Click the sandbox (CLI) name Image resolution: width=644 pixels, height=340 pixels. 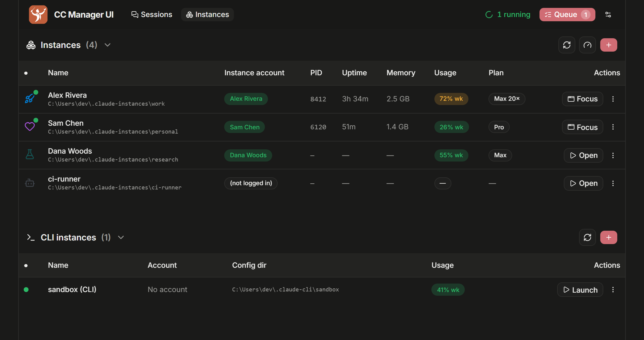pos(72,290)
